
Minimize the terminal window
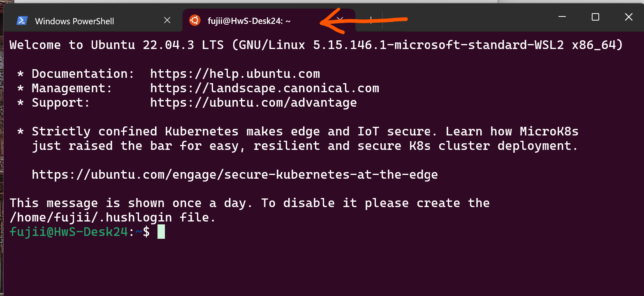(x=562, y=17)
